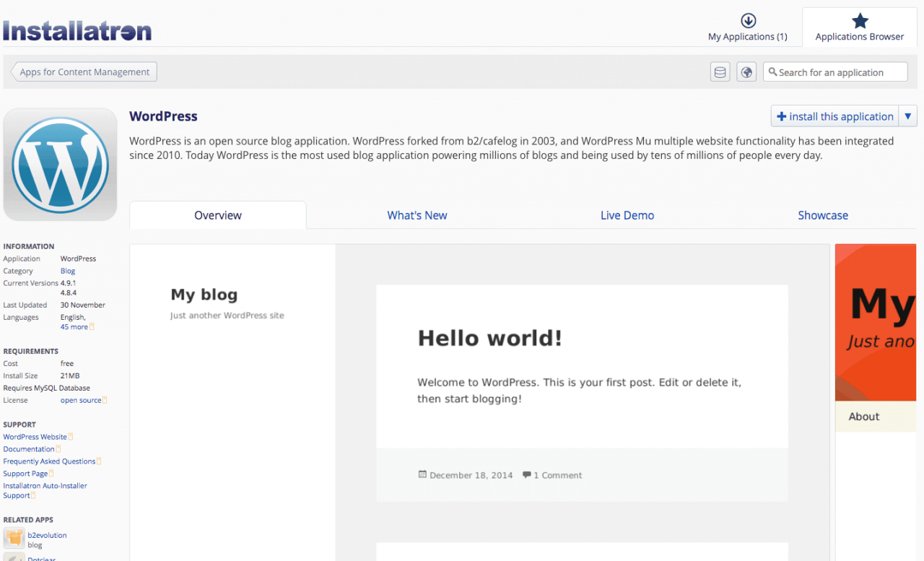The height and width of the screenshot is (561, 924).
Task: Click external-link icon next to Support Page
Action: [51, 474]
